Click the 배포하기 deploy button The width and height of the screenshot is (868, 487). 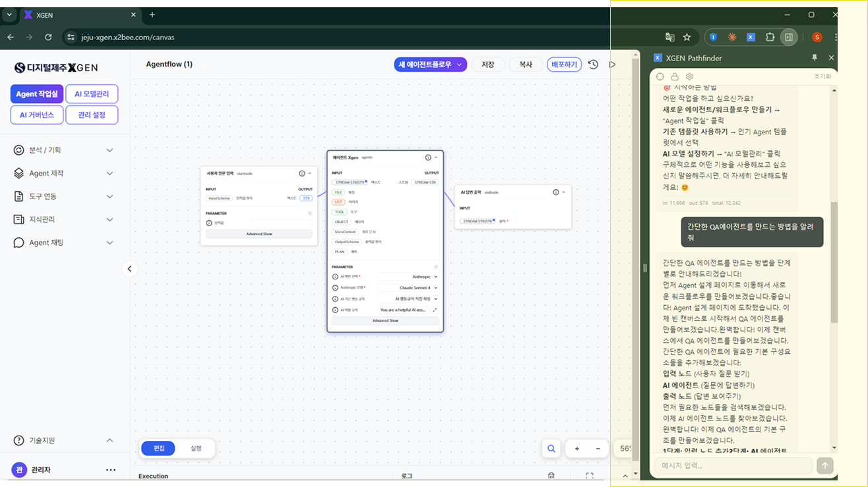[564, 65]
